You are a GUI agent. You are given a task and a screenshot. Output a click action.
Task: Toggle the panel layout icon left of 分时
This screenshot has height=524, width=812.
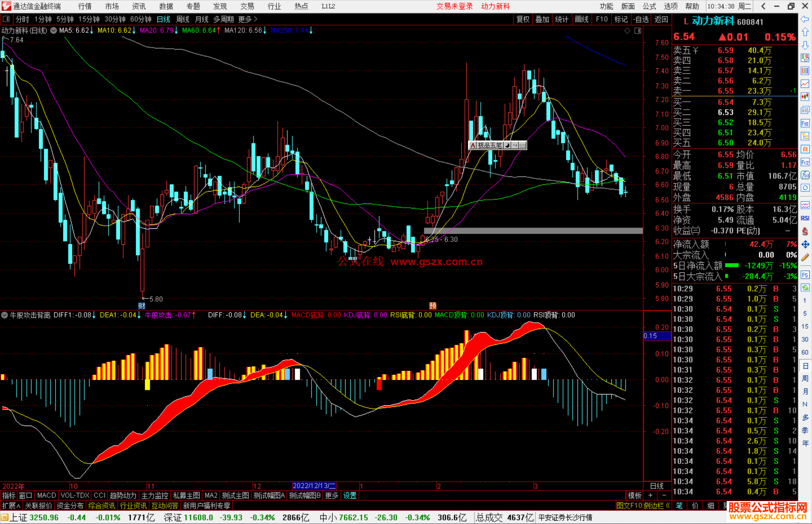(6, 19)
